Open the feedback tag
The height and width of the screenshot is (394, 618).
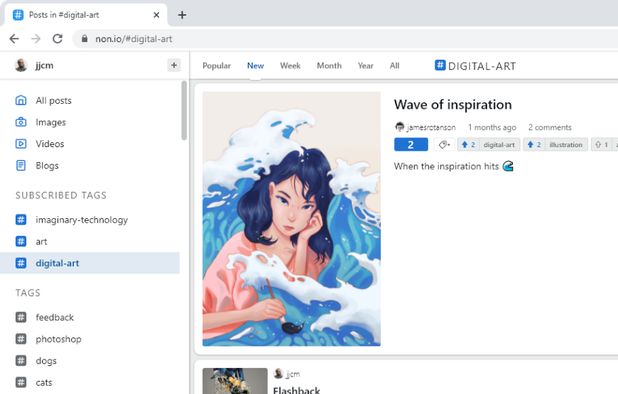(x=54, y=317)
